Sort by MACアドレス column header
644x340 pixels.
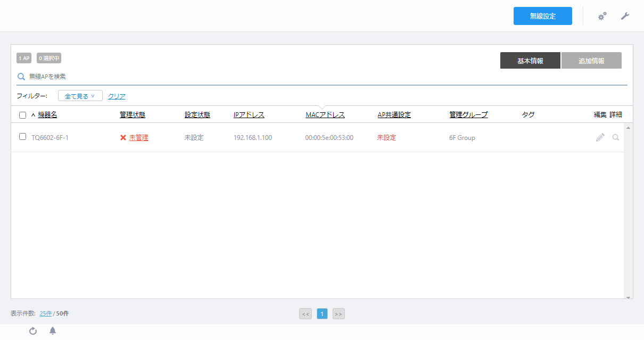(x=325, y=114)
